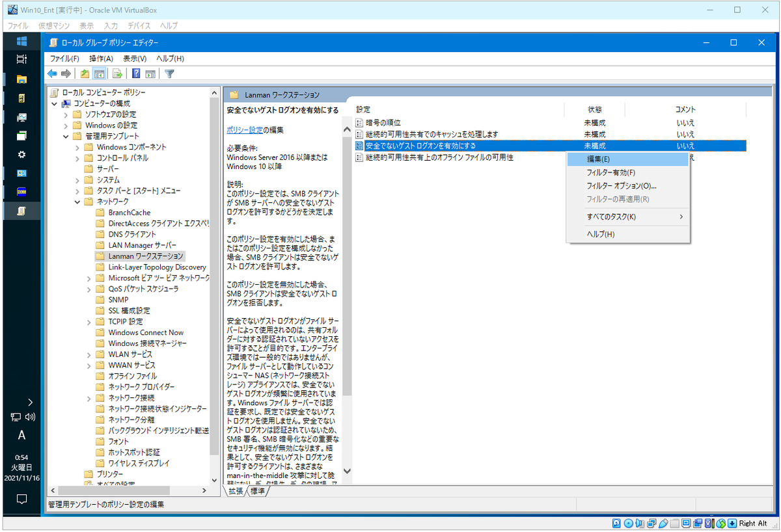Open the Windows Start button in the VM
This screenshot has width=781, height=532.
click(21, 41)
